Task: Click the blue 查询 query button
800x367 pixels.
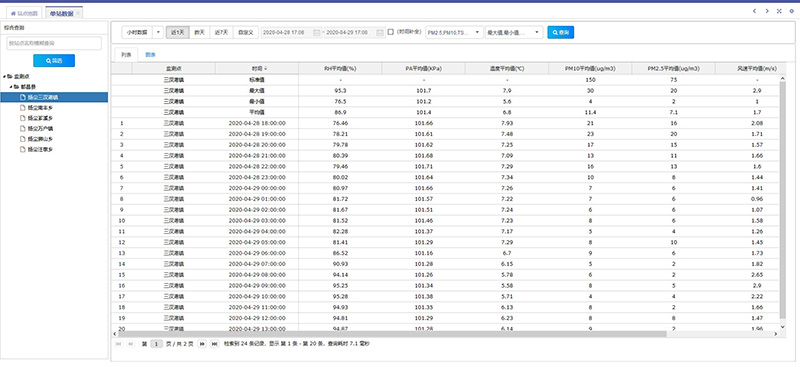Action: click(561, 32)
